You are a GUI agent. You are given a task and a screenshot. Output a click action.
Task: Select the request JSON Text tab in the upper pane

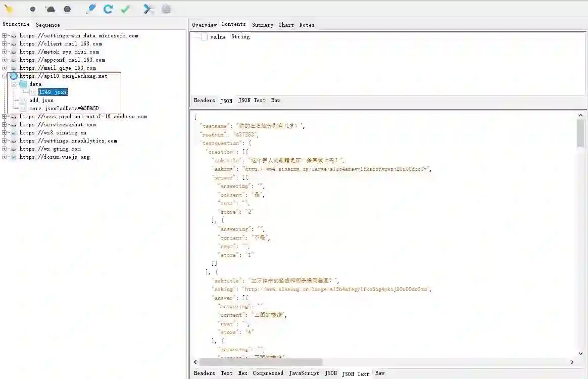(252, 100)
